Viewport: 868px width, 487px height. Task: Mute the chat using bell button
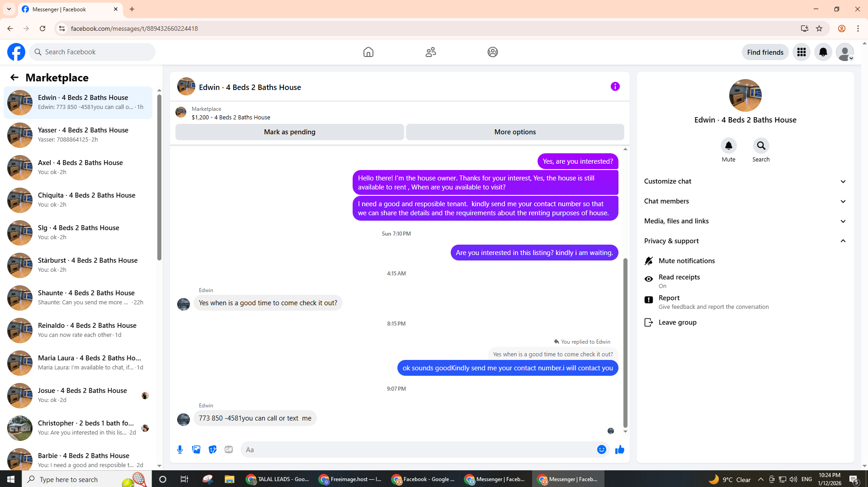(729, 146)
